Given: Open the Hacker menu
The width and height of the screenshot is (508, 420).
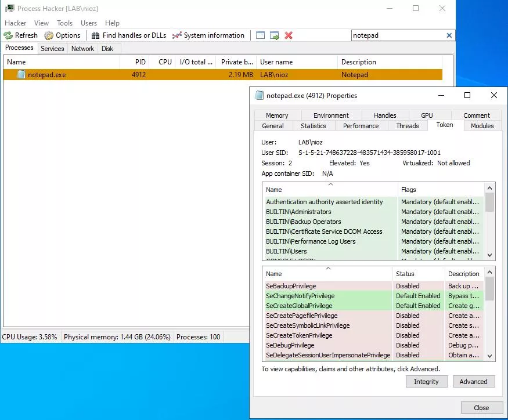Looking at the screenshot, I should pos(15,23).
